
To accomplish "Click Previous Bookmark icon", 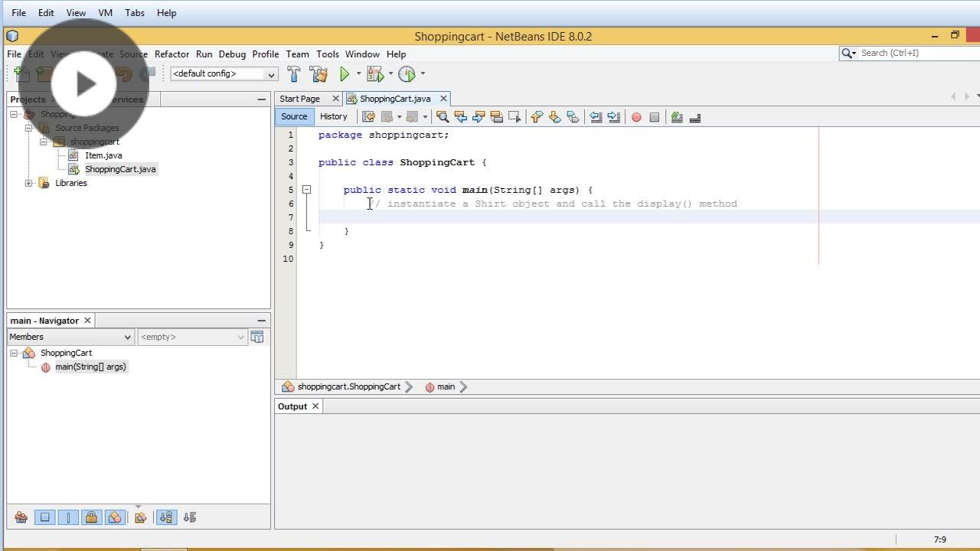I will click(x=537, y=117).
